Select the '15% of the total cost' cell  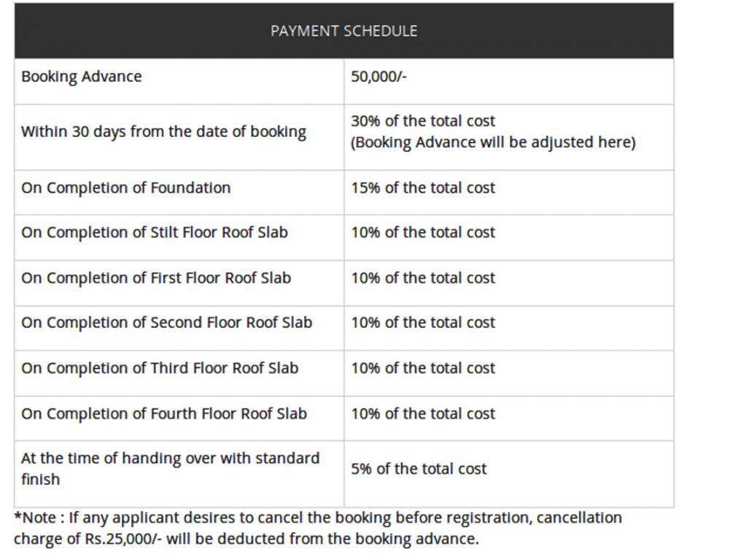point(423,188)
